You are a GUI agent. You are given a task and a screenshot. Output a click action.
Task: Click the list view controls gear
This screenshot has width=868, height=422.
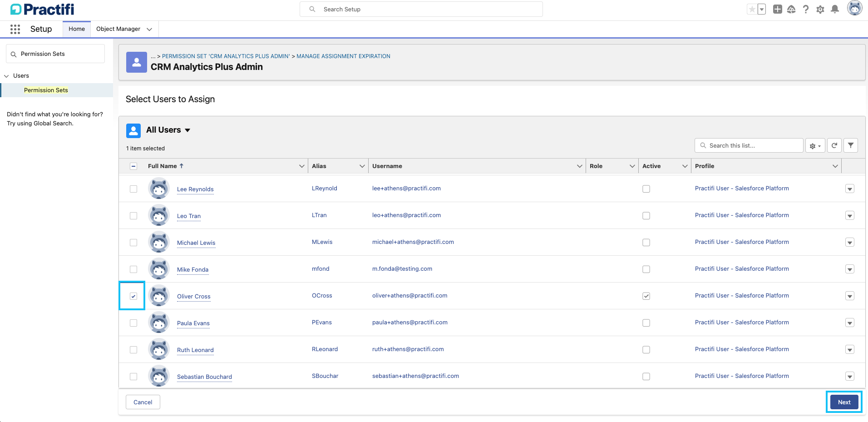tap(815, 146)
